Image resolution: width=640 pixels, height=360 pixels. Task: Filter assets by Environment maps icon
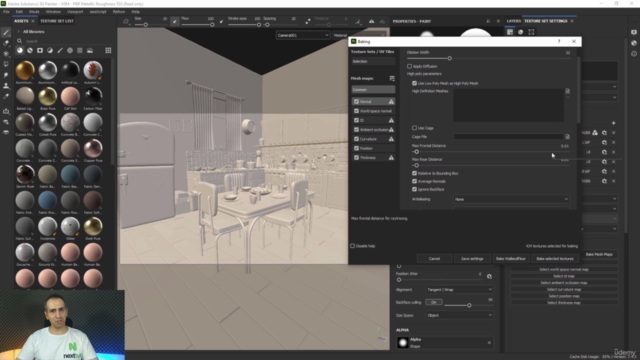(90, 51)
